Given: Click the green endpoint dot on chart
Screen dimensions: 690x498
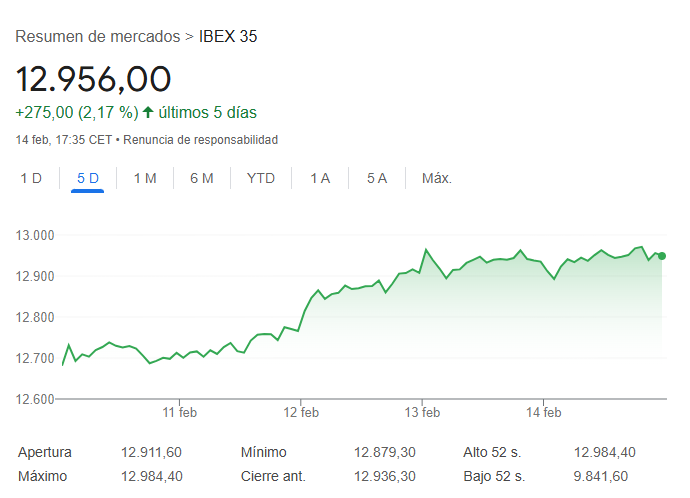Looking at the screenshot, I should tap(662, 256).
